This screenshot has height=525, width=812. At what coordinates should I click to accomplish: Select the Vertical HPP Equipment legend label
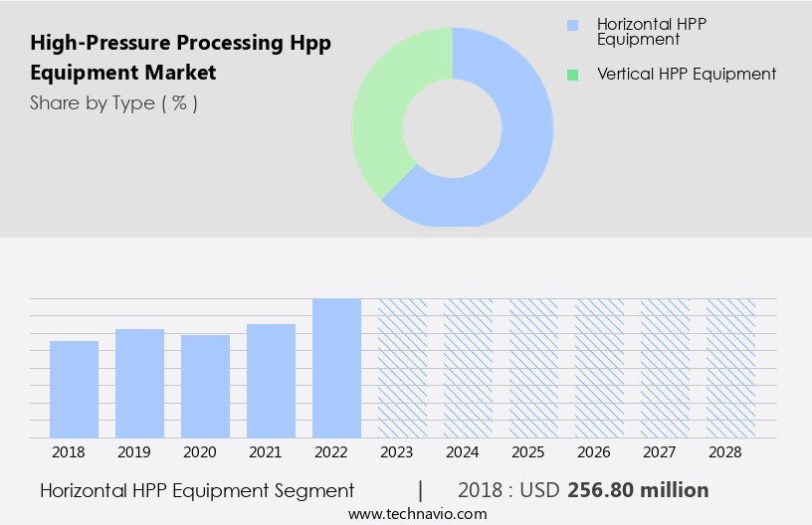pos(687,74)
